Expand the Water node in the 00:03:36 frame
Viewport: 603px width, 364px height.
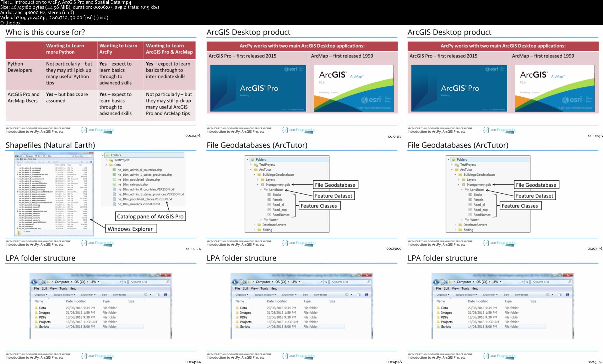[x=462, y=220]
